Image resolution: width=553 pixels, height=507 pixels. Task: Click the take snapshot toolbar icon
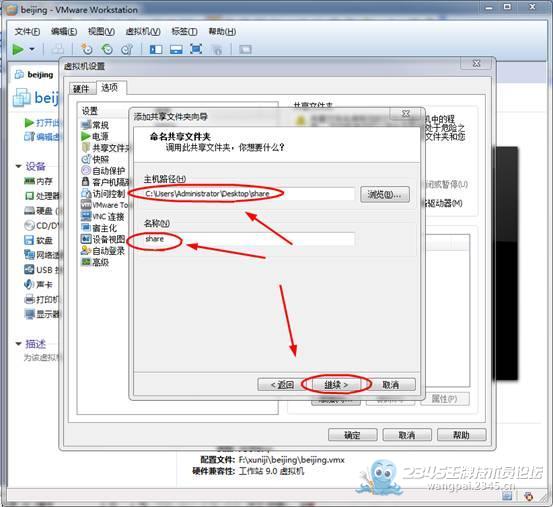(x=87, y=49)
